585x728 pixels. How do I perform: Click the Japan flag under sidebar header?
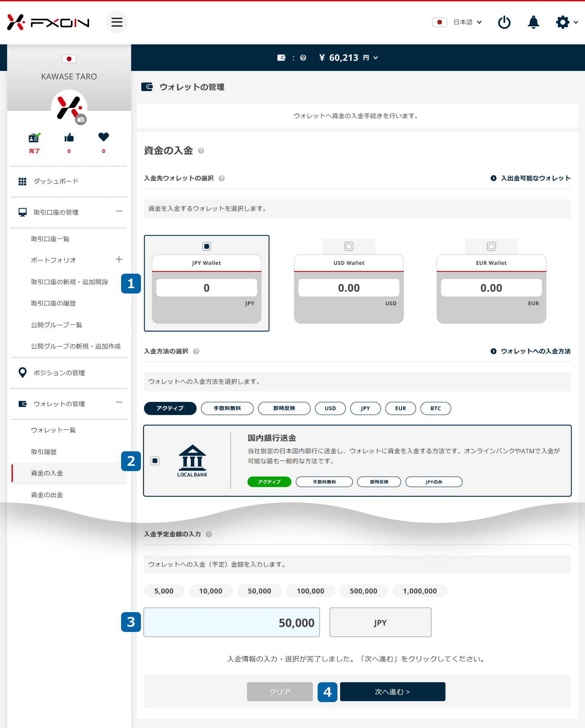tap(69, 59)
